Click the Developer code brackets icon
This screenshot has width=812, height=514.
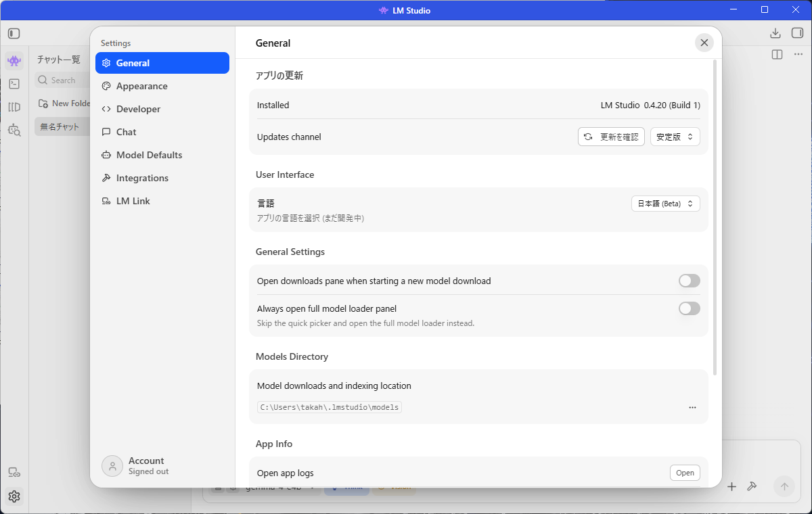[x=106, y=109]
